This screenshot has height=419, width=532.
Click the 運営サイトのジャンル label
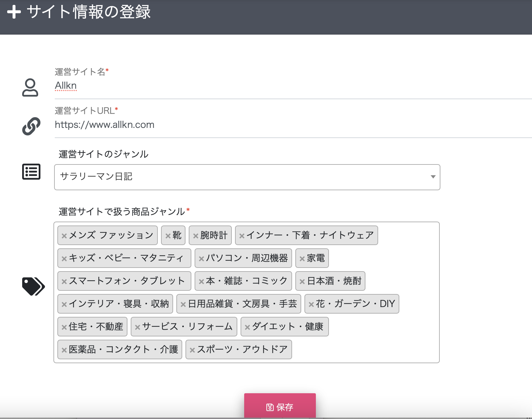(x=104, y=154)
